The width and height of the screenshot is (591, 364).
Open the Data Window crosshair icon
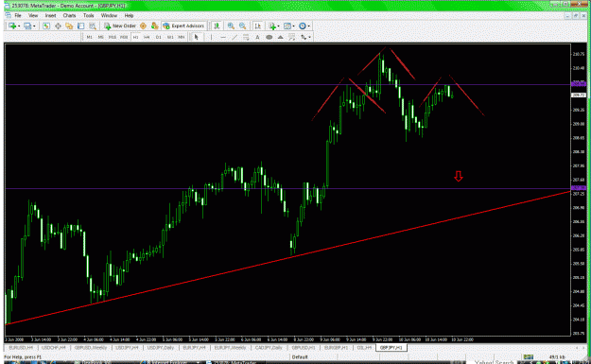click(x=58, y=26)
